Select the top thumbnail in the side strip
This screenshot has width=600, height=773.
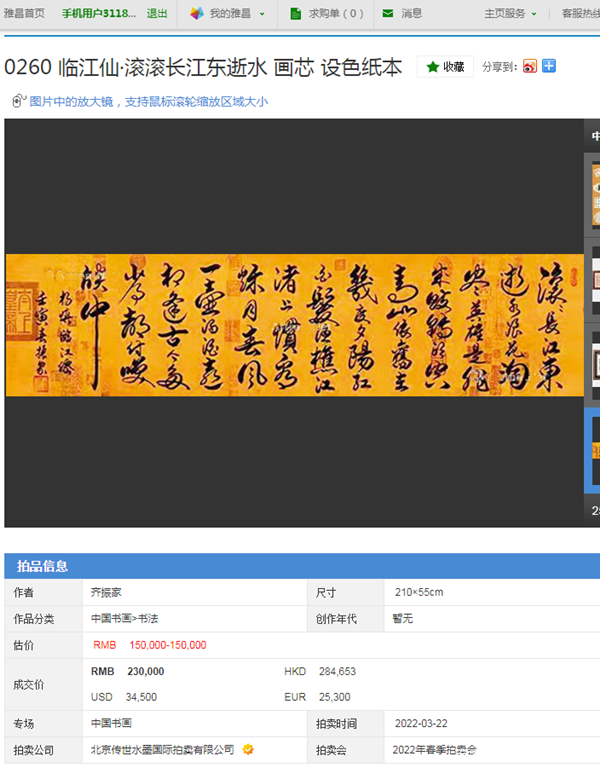(596, 194)
